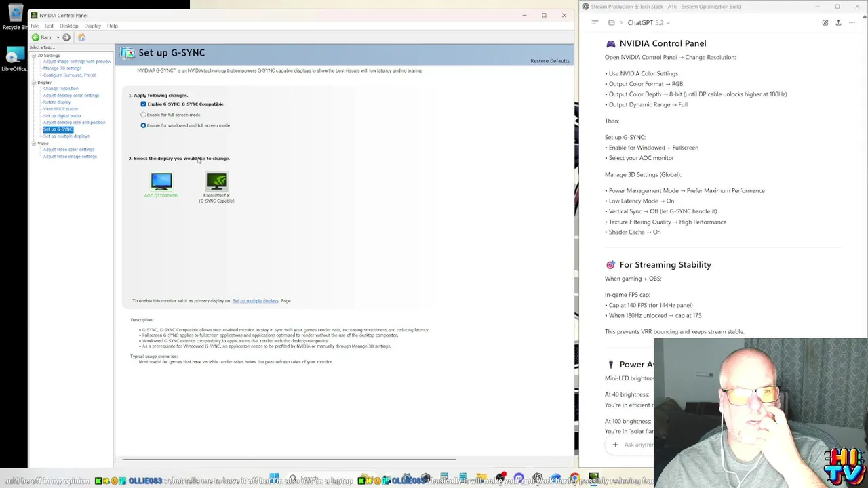Screen dimensions: 868x488
Task: Open Rotate display page
Action: (x=57, y=102)
